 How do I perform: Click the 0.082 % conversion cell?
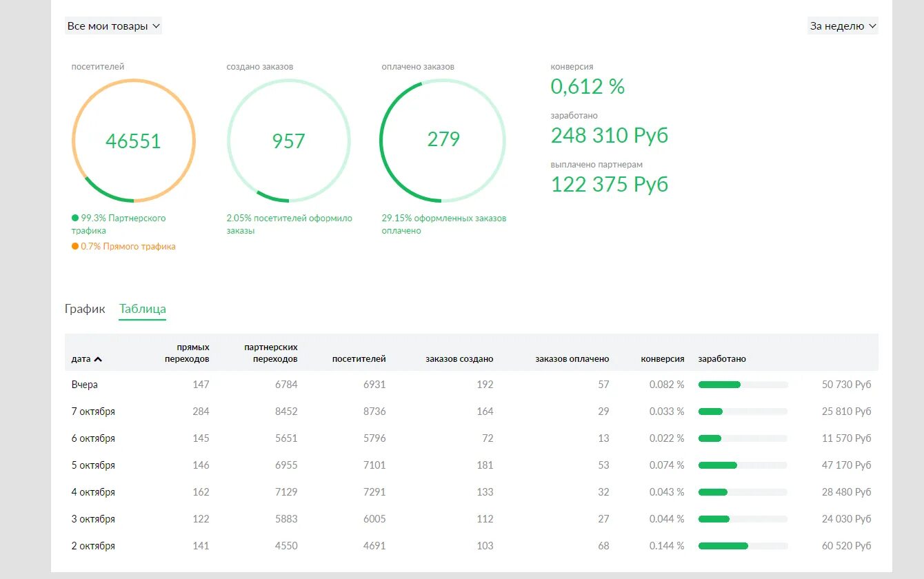click(667, 385)
